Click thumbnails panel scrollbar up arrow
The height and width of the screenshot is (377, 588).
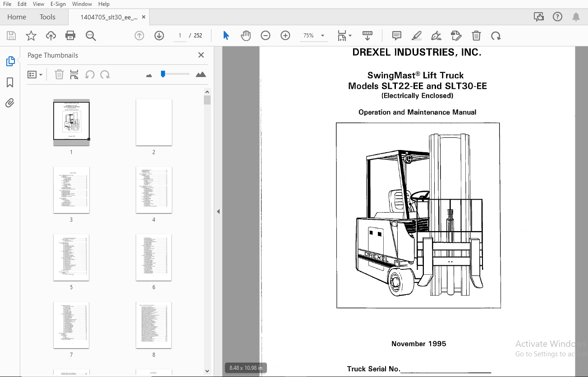tap(207, 91)
